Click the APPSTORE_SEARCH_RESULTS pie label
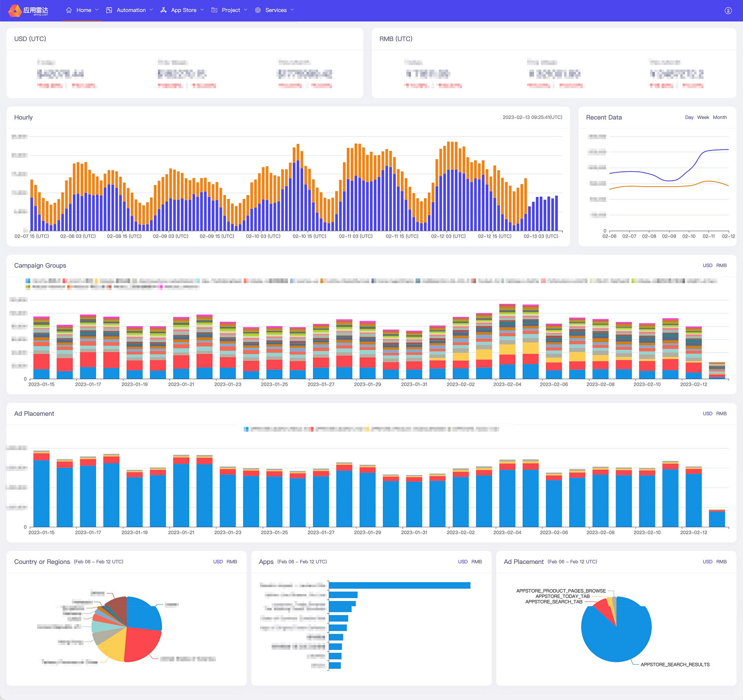This screenshot has height=700, width=743. (x=675, y=664)
